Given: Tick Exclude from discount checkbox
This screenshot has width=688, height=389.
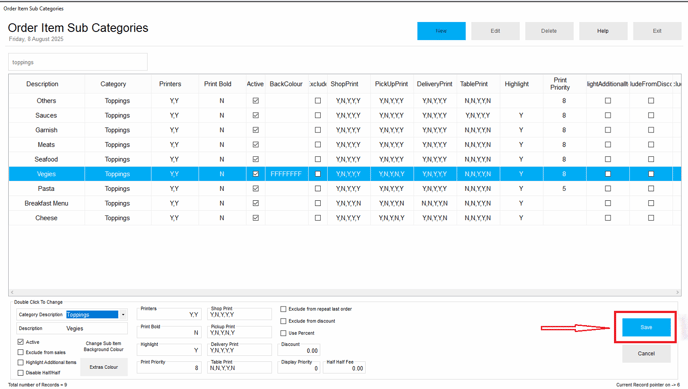Looking at the screenshot, I should 283,321.
